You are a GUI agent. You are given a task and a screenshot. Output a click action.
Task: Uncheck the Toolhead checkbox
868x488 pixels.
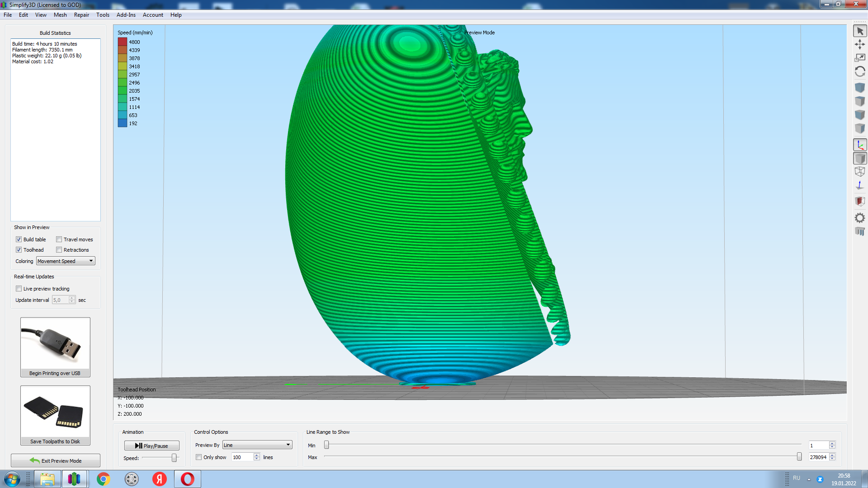(19, 250)
